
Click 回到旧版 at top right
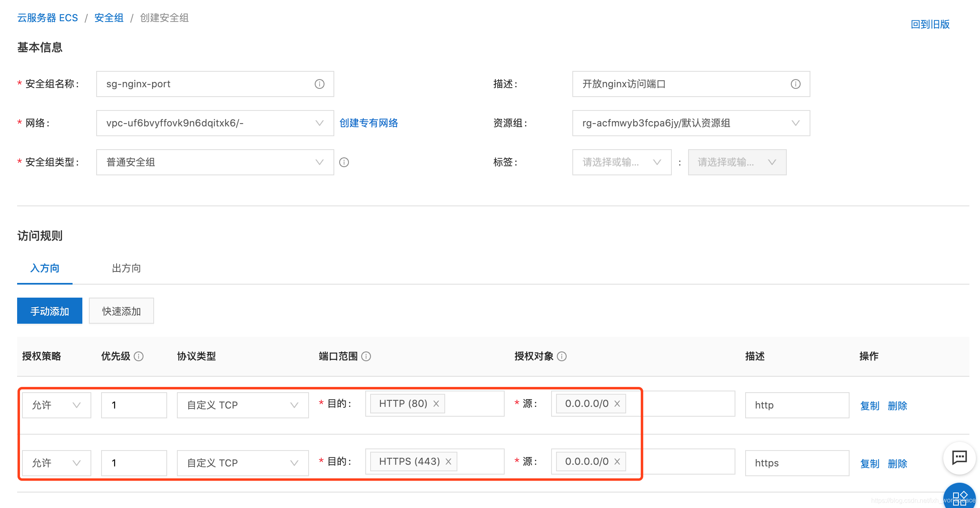(930, 24)
